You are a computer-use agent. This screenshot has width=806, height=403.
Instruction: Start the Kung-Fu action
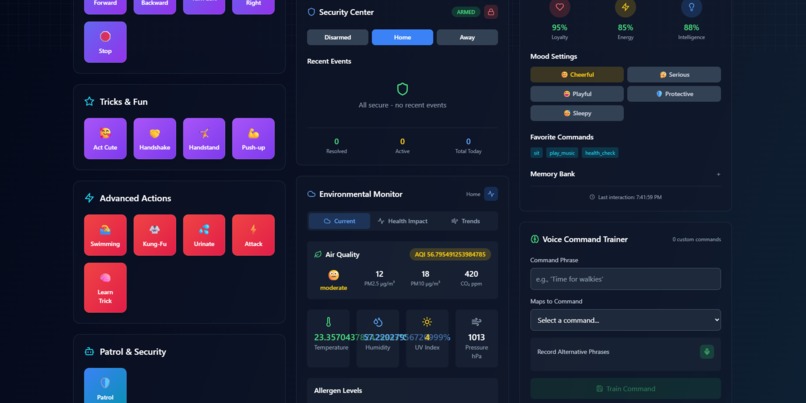tap(155, 235)
